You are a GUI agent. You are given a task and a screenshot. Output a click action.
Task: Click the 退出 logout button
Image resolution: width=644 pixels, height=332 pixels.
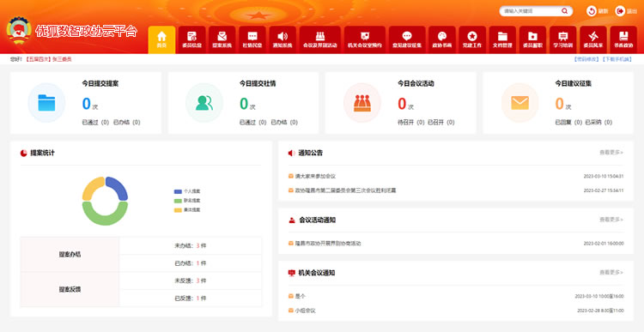(x=626, y=11)
